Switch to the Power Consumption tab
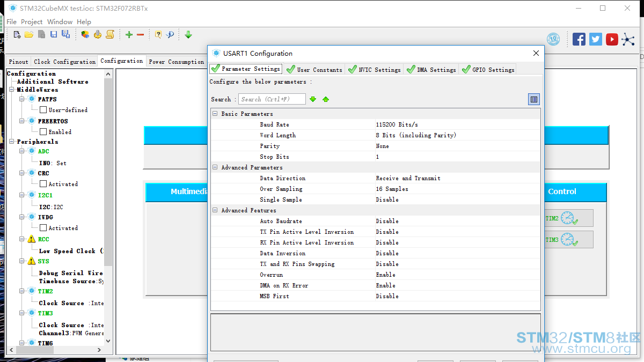 [176, 62]
